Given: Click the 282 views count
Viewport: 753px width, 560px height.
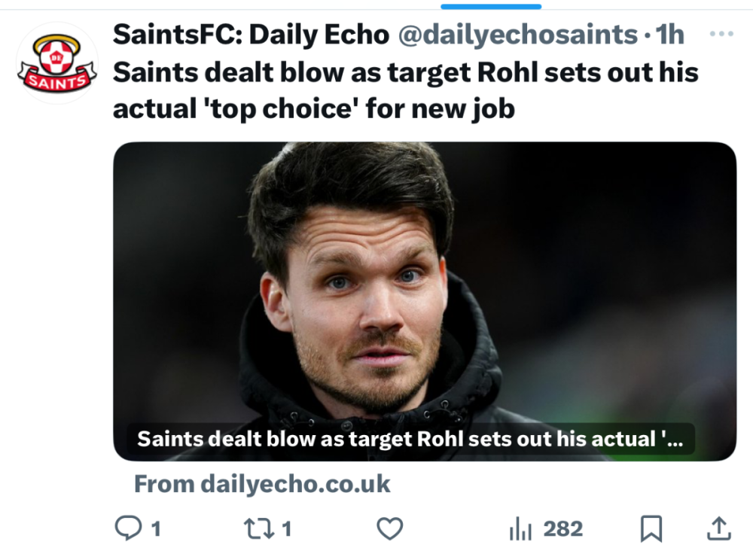Looking at the screenshot, I should tap(563, 529).
